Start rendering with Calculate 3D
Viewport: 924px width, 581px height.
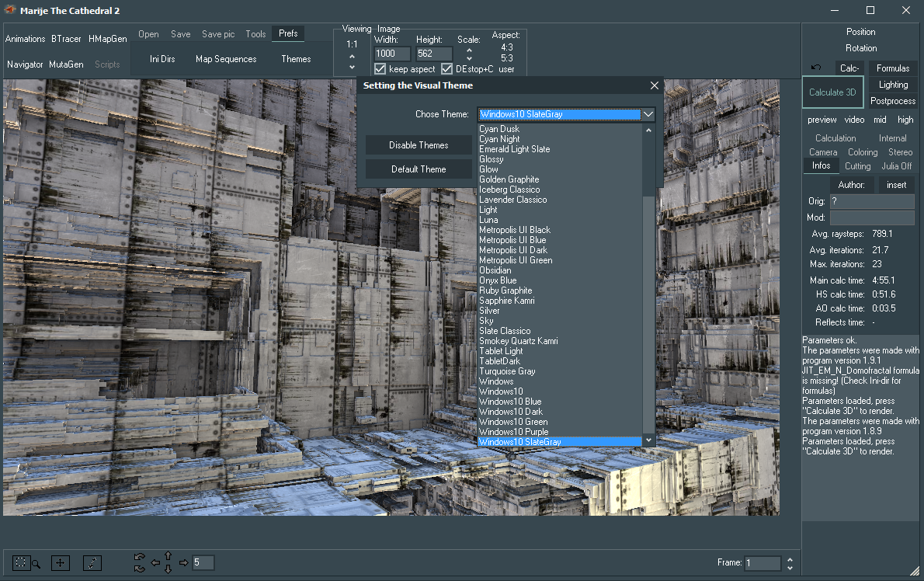(x=832, y=92)
